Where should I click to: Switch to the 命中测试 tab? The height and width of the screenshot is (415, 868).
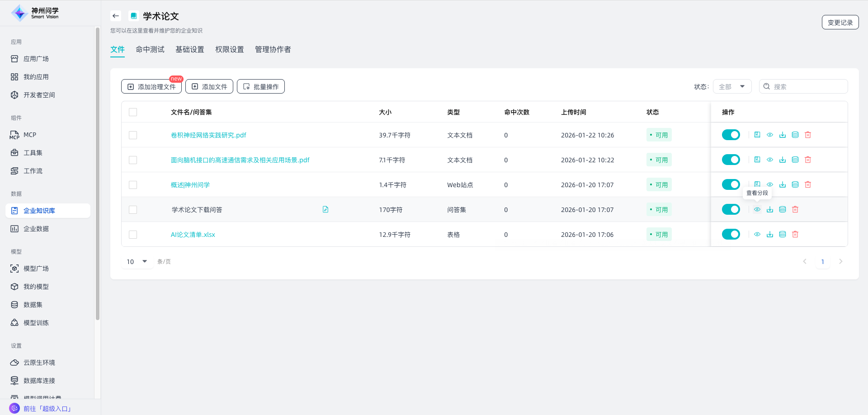(150, 49)
